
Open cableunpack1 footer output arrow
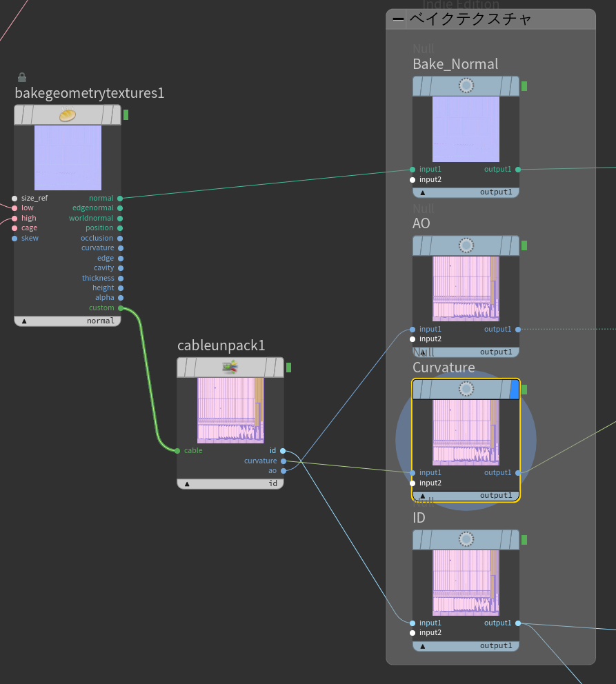click(187, 483)
